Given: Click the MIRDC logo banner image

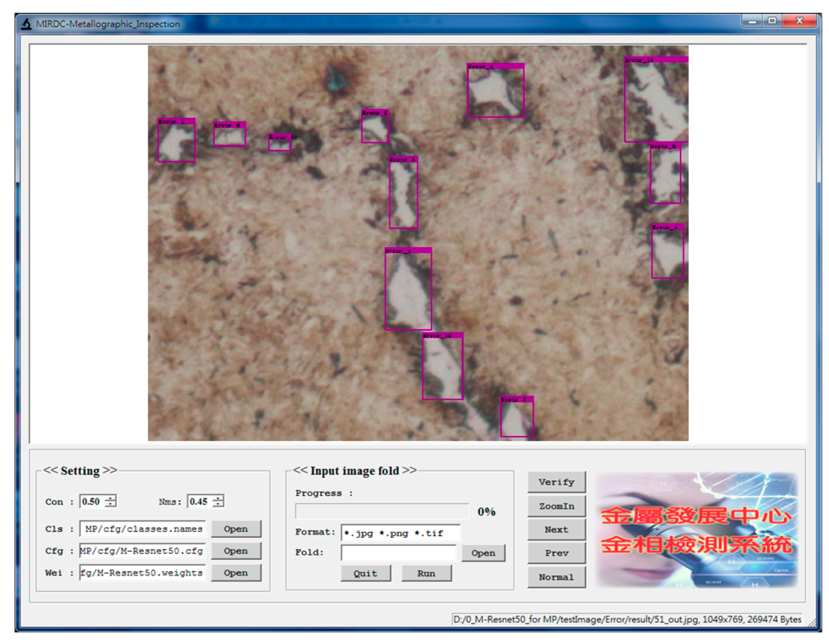Looking at the screenshot, I should pos(697,530).
